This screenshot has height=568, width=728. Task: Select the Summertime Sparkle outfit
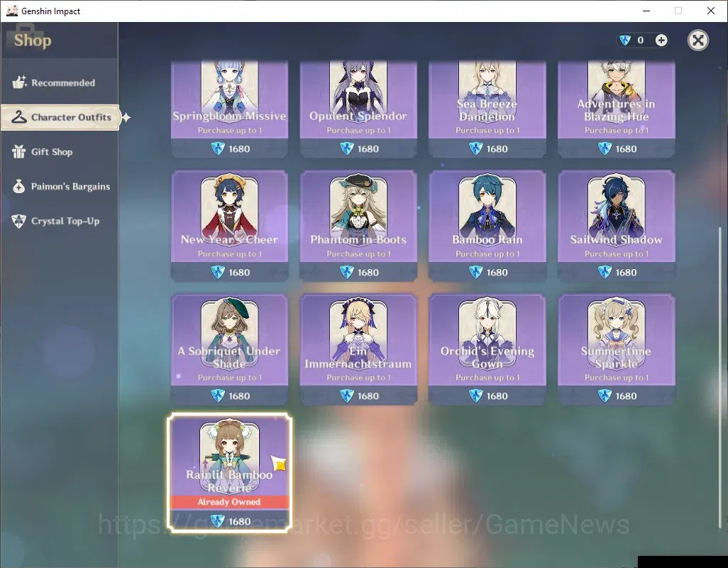(616, 349)
